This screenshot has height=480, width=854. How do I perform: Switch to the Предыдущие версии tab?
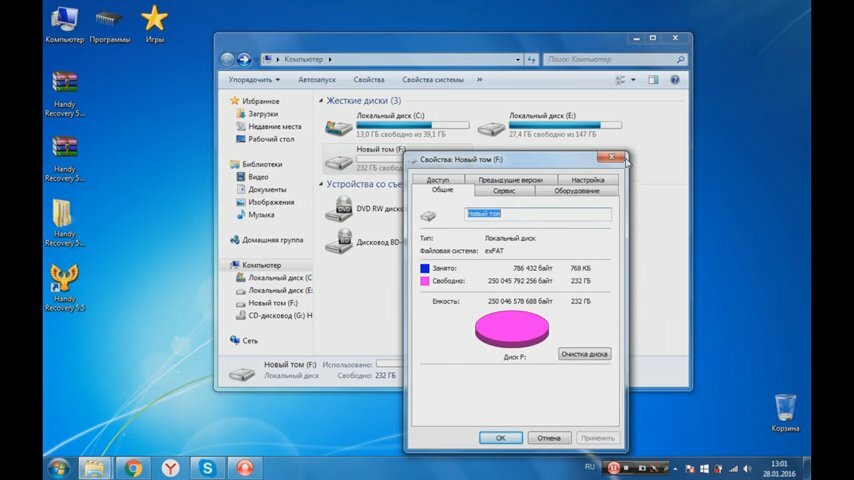pos(510,179)
